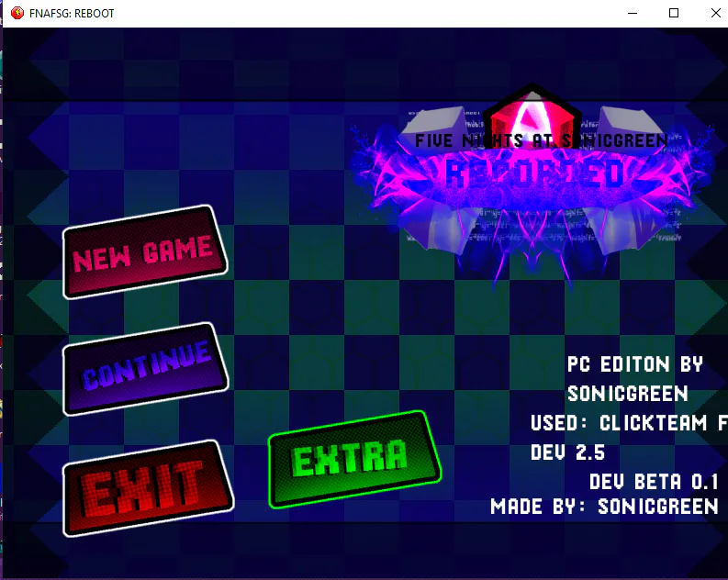Click the Five Nights at SonicGreen Rebooted logo
The height and width of the screenshot is (580, 728).
533,185
